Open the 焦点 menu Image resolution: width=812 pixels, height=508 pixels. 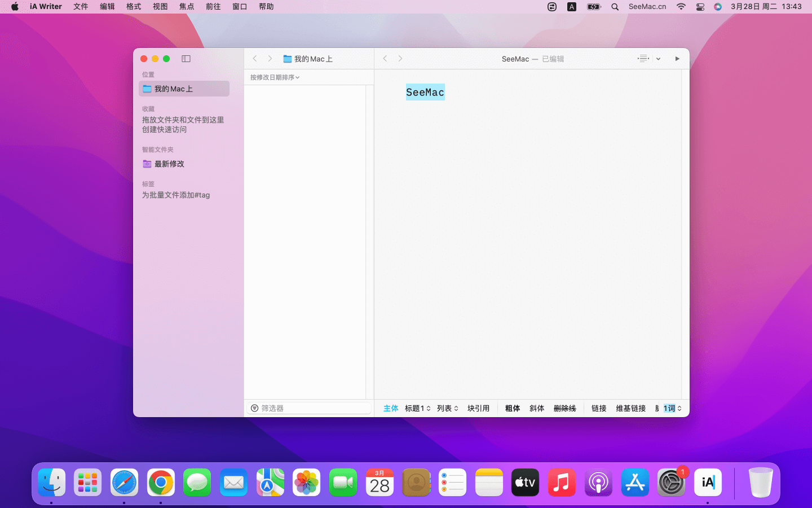(x=187, y=7)
